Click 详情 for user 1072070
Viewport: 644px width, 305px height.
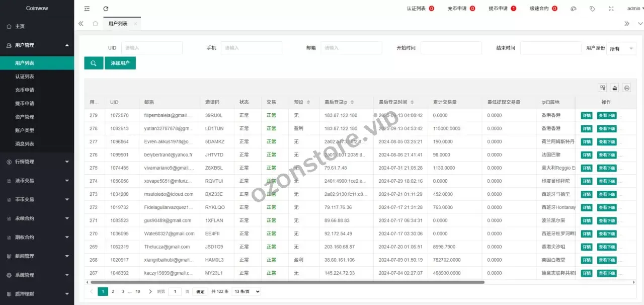587,115
